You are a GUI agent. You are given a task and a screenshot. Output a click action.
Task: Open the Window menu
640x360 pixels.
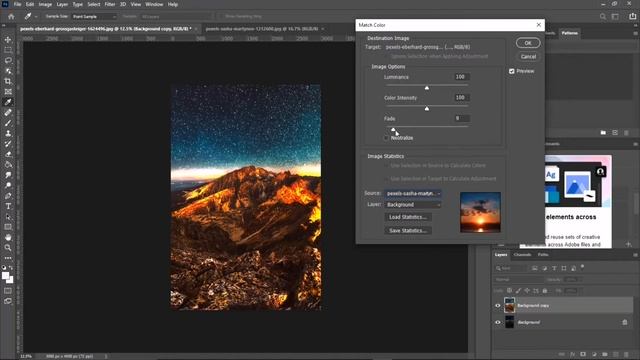(x=154, y=4)
